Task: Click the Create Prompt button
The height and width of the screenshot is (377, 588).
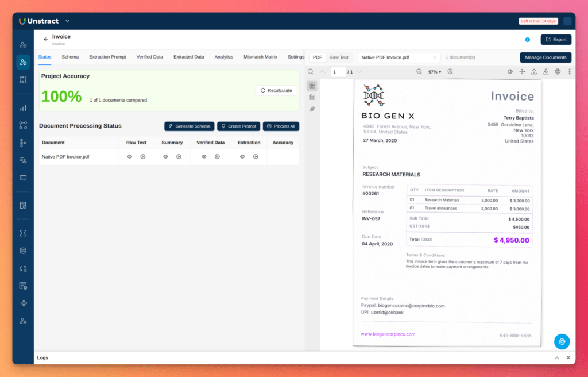Action: point(238,126)
